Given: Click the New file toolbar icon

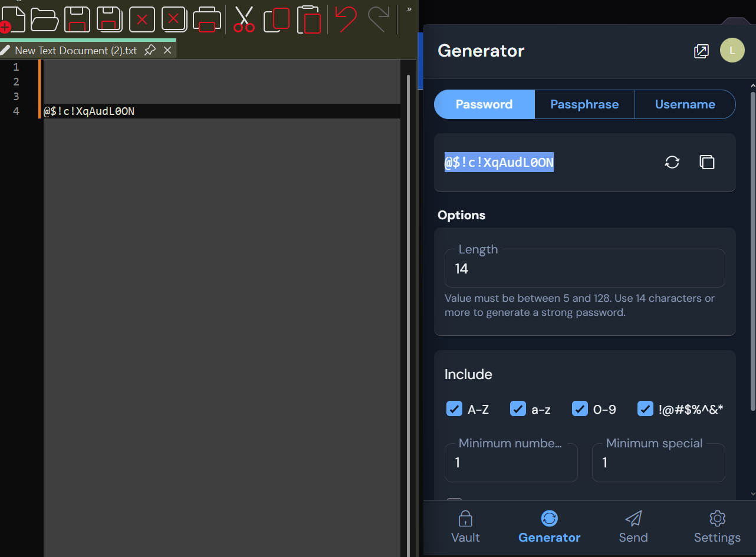Looking at the screenshot, I should click(x=12, y=19).
